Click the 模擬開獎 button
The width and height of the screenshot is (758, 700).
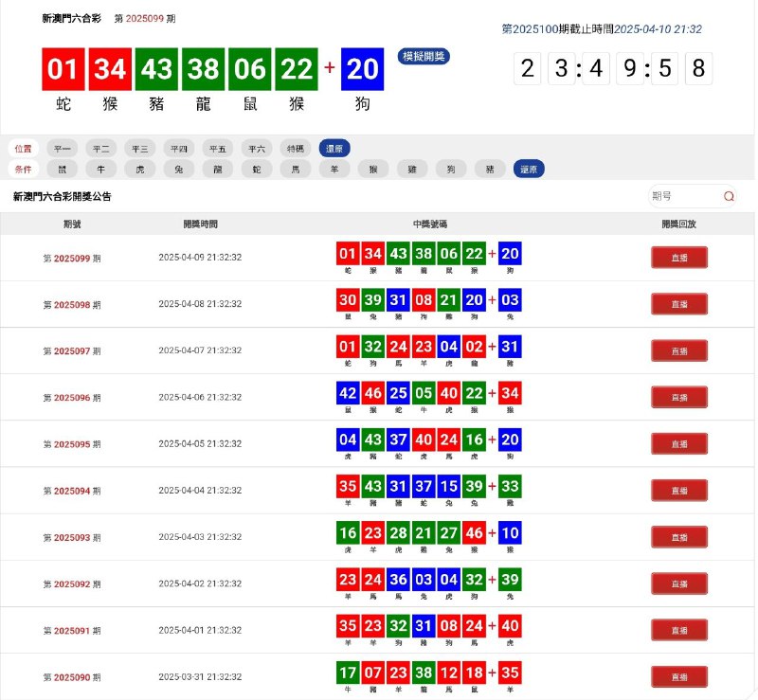(x=424, y=57)
